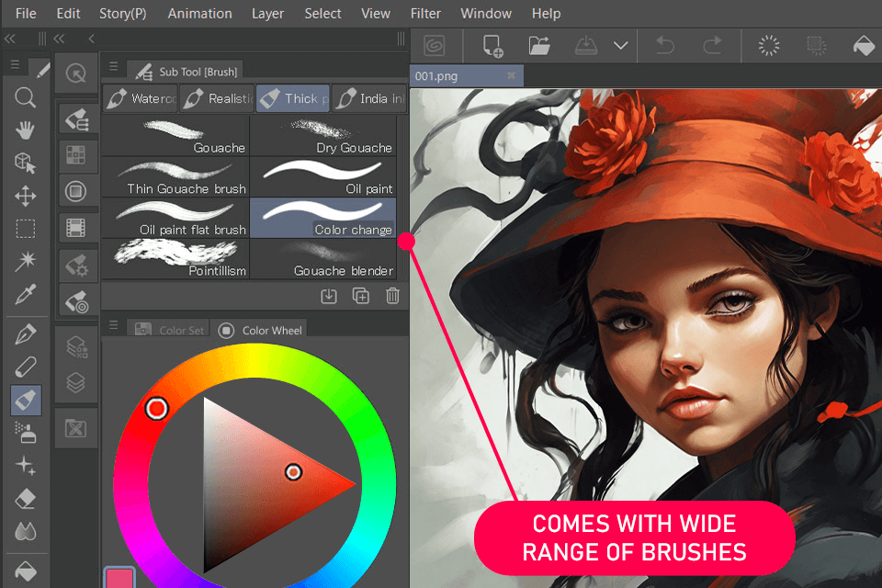The width and height of the screenshot is (882, 588).
Task: Open Color Wheel palette hamburger menu
Action: click(114, 325)
